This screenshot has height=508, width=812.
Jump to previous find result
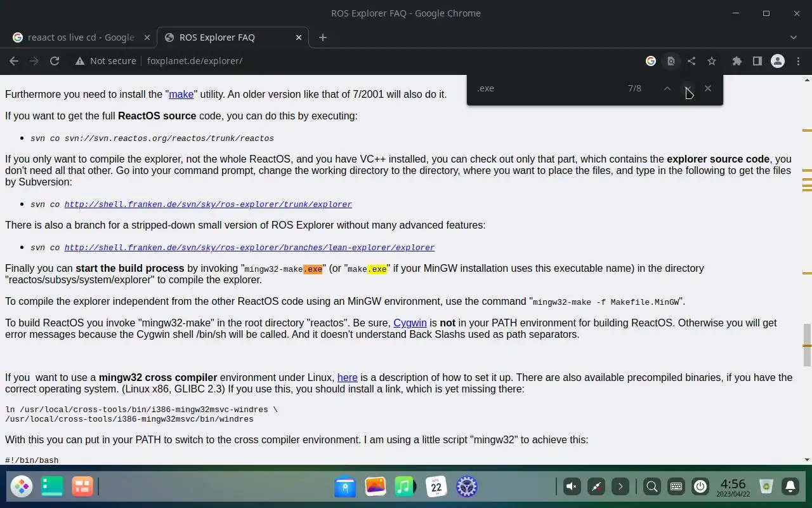tap(667, 88)
